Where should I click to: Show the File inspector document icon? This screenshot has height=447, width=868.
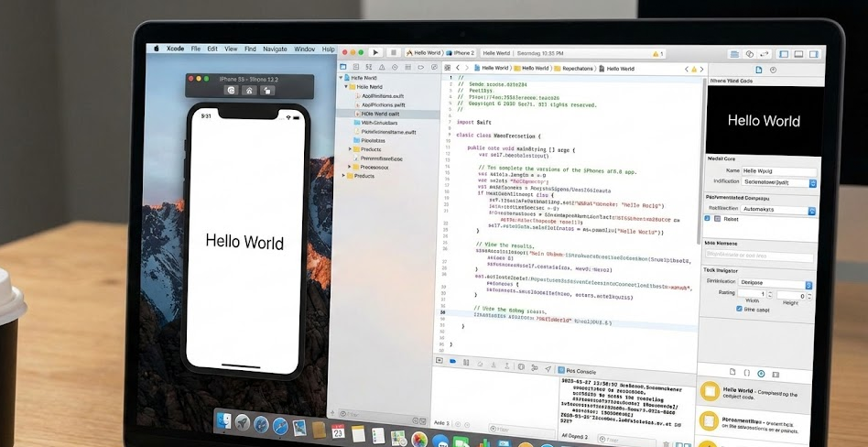759,70
